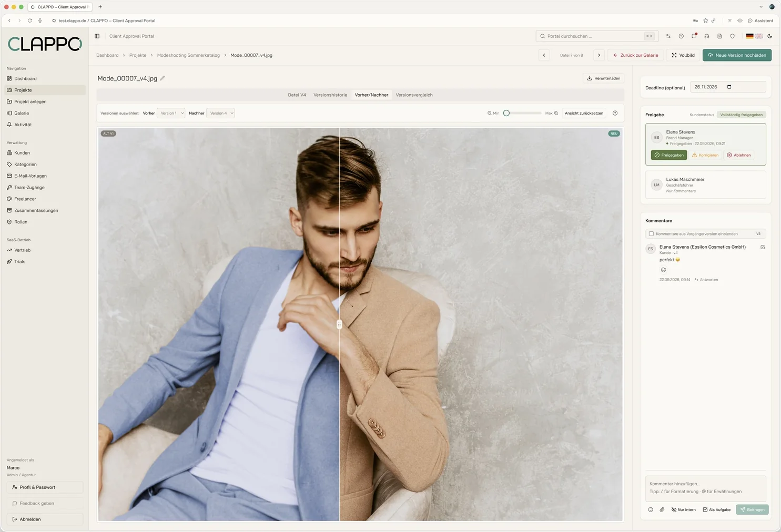The height and width of the screenshot is (532, 781).
Task: Focus the Portal durchsuchen search field
Action: click(x=597, y=36)
